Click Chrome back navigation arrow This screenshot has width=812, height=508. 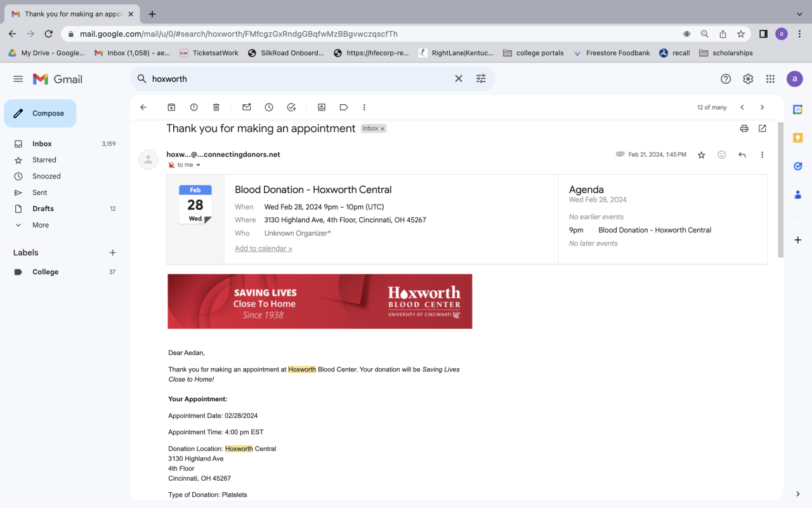pos(13,34)
